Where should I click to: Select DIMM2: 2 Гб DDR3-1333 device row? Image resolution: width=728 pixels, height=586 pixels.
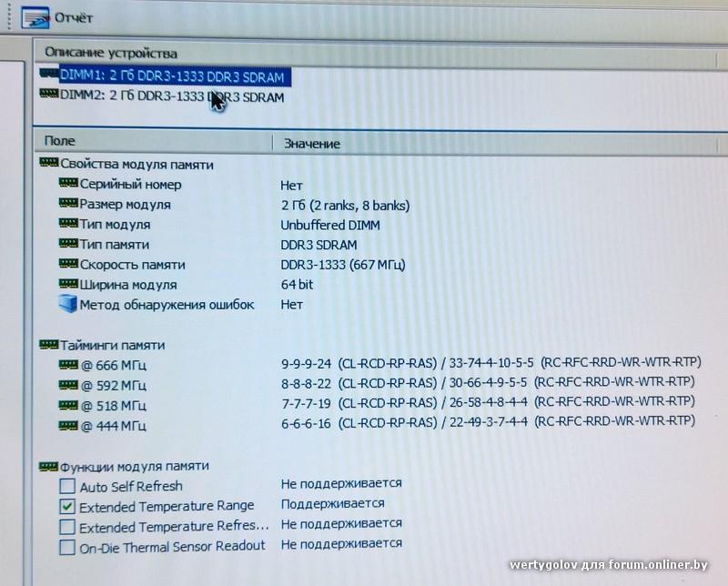[172, 96]
